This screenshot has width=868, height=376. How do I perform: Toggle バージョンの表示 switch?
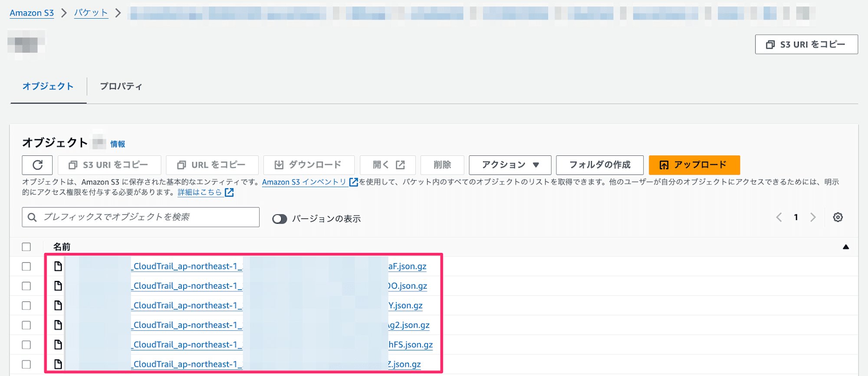coord(279,219)
